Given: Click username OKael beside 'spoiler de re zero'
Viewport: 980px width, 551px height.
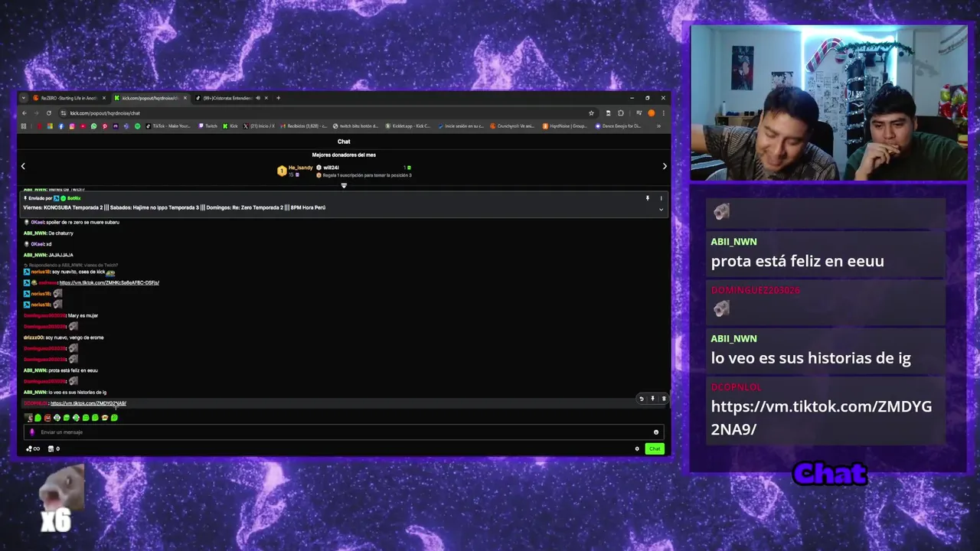Looking at the screenshot, I should click(x=37, y=222).
